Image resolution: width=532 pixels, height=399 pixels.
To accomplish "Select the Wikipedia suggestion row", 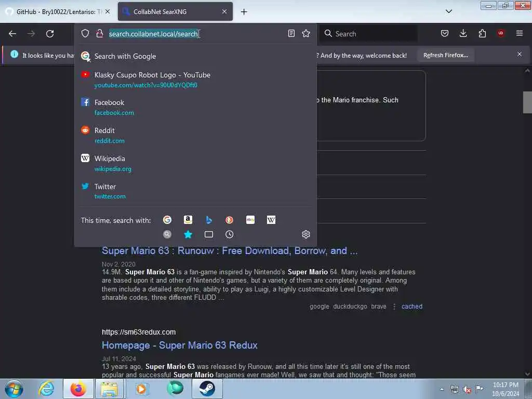I will pyautogui.click(x=195, y=163).
